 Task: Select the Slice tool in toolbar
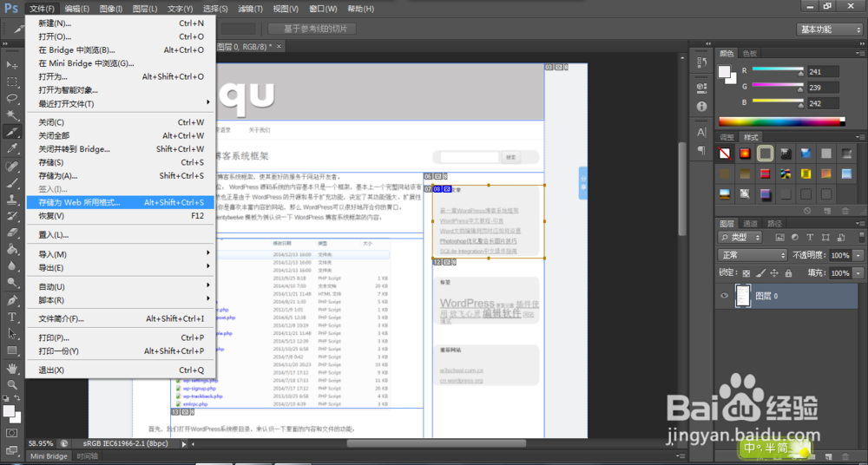12,132
